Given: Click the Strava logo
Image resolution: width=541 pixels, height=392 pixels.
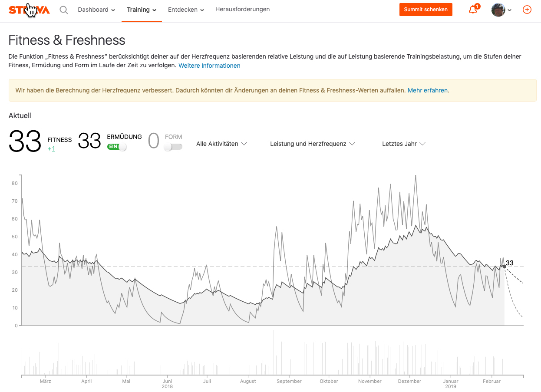Looking at the screenshot, I should (29, 9).
